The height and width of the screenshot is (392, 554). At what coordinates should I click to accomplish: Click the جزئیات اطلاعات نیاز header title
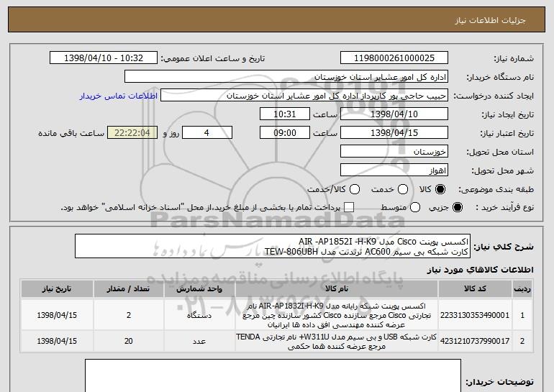(490, 20)
